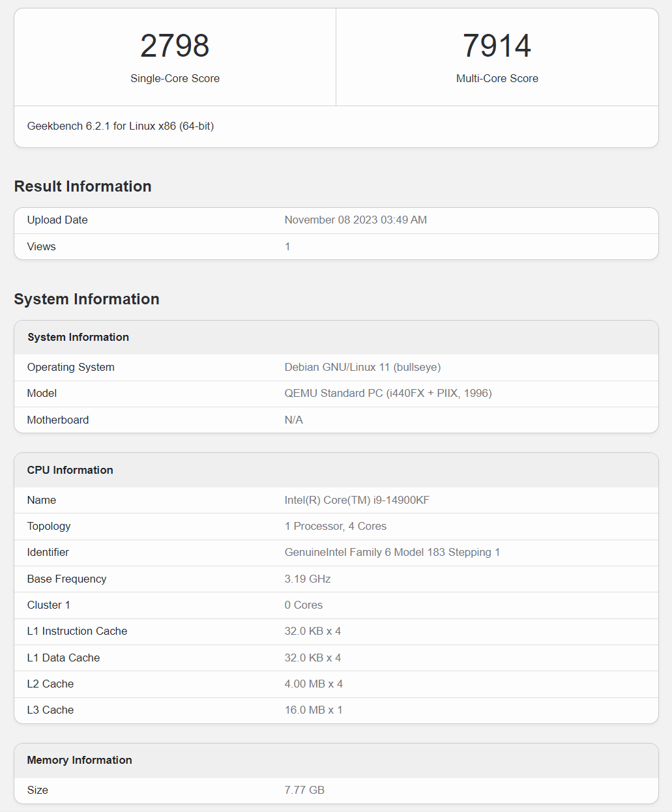Click the '0 Cores' value
The height and width of the screenshot is (812, 672).
pos(304,605)
